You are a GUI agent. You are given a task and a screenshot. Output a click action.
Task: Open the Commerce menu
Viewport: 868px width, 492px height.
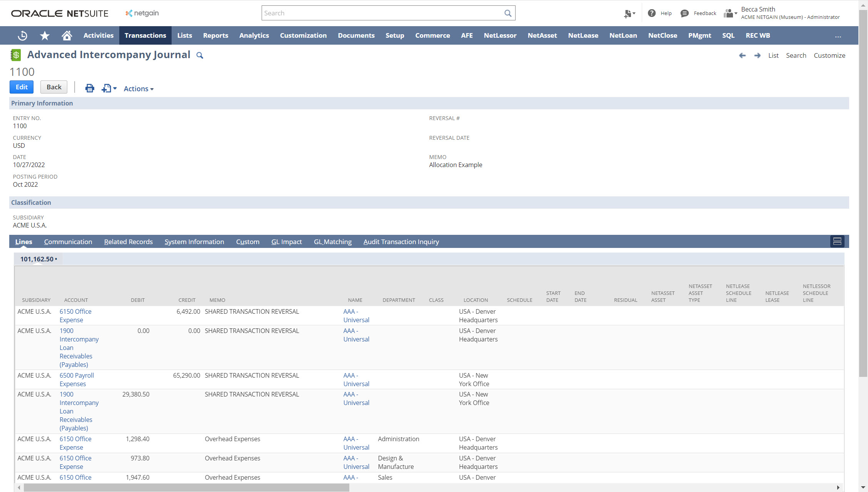(432, 35)
